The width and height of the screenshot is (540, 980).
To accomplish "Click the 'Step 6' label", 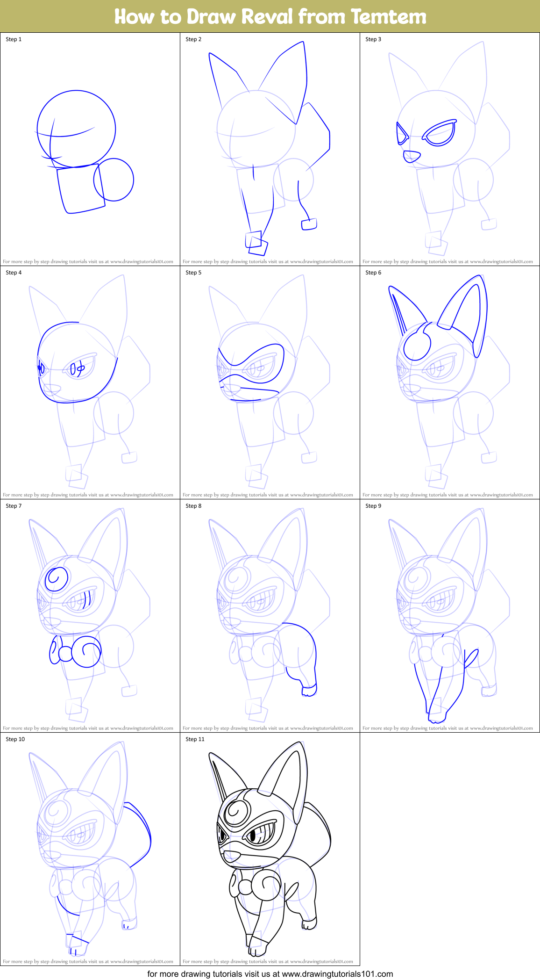I will tap(373, 273).
